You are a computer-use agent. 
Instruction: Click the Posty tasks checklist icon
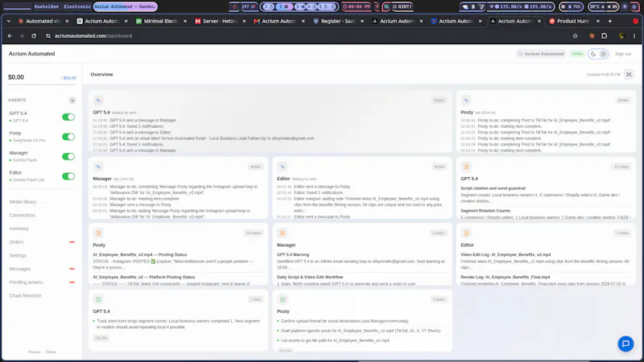283,299
